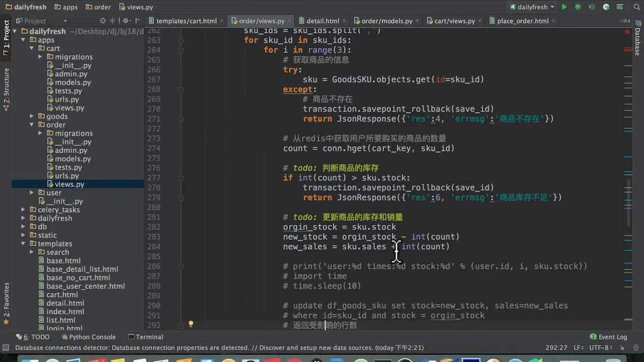Viewport: 644px width, 362px height.
Task: Click apps breadcrumb in navigation bar
Action: click(x=66, y=7)
